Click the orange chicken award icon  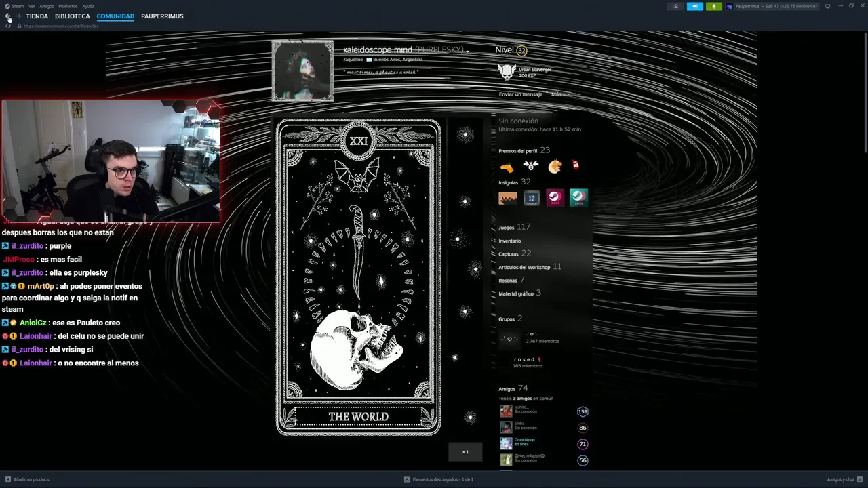coord(555,166)
